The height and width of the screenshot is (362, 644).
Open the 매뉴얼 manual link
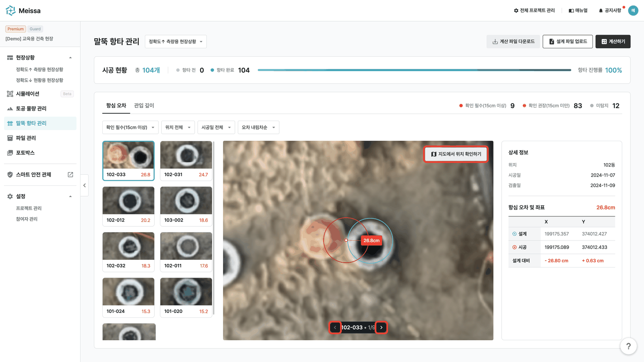pos(578,10)
